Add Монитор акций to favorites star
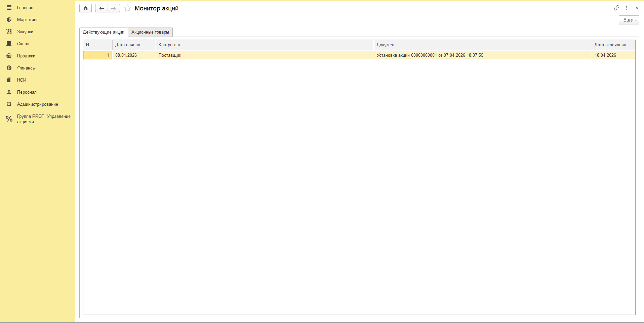Screen dimensions: 644x323 [127, 8]
